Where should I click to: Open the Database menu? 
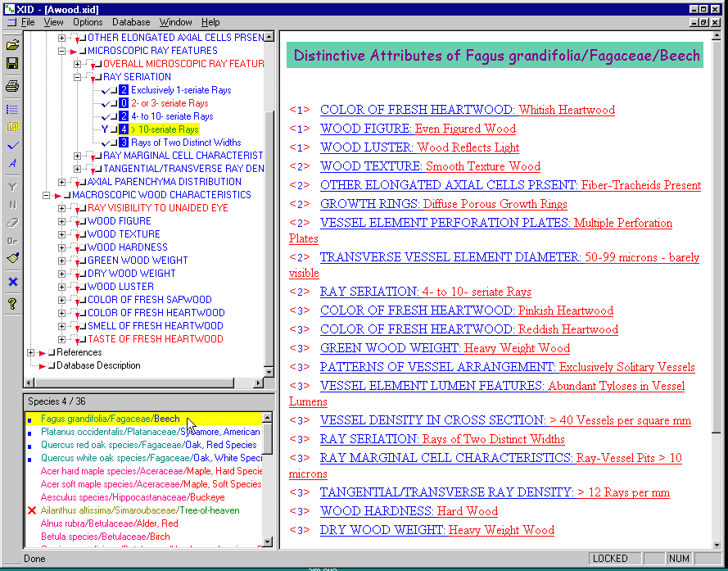tap(131, 22)
